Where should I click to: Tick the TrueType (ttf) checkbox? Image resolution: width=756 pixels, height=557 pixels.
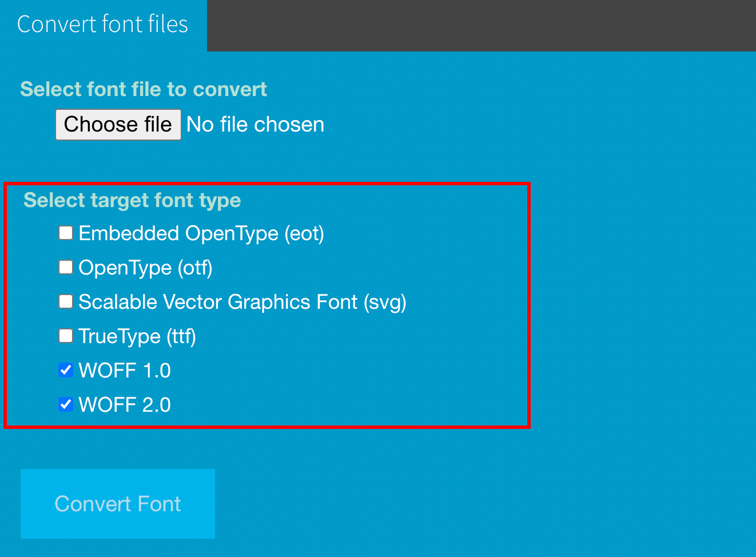click(x=66, y=336)
